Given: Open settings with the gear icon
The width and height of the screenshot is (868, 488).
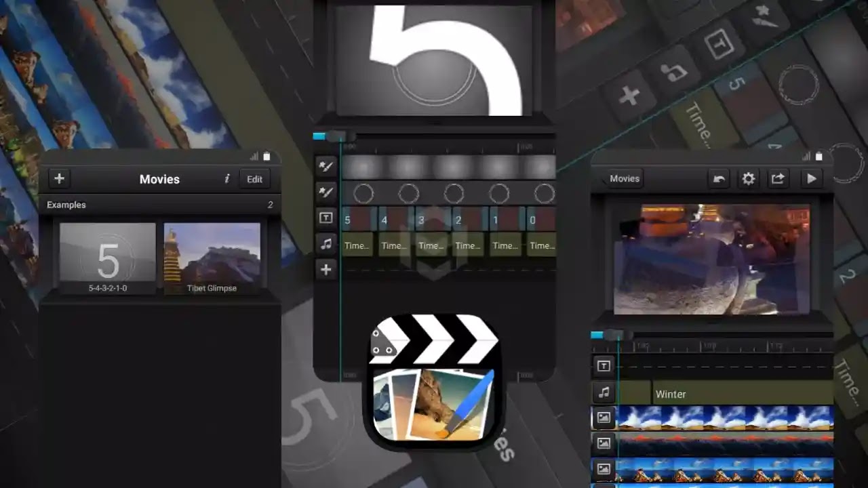Looking at the screenshot, I should pyautogui.click(x=748, y=179).
